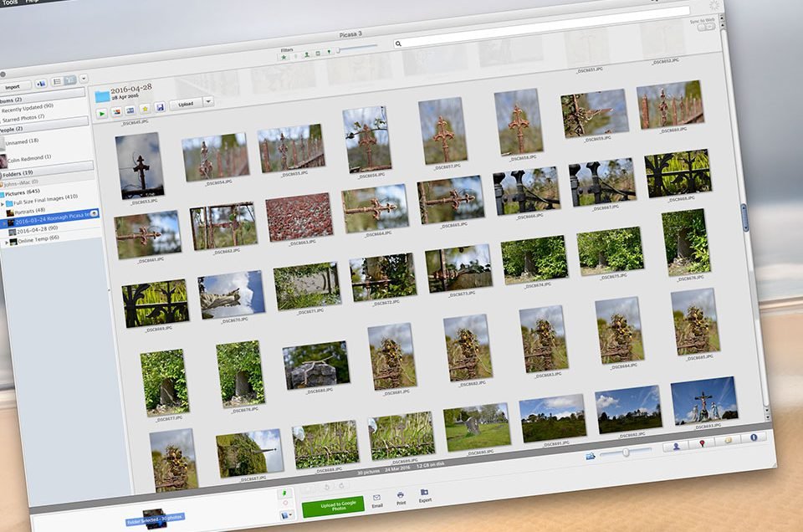Expand the Online Temp folder
Viewport: 803px width, 532px height.
click(x=7, y=243)
